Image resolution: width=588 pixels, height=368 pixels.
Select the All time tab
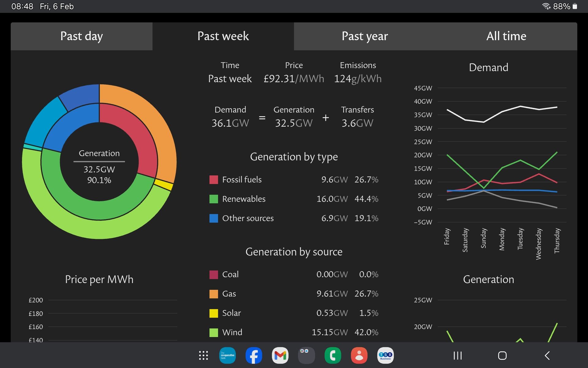[x=506, y=36]
